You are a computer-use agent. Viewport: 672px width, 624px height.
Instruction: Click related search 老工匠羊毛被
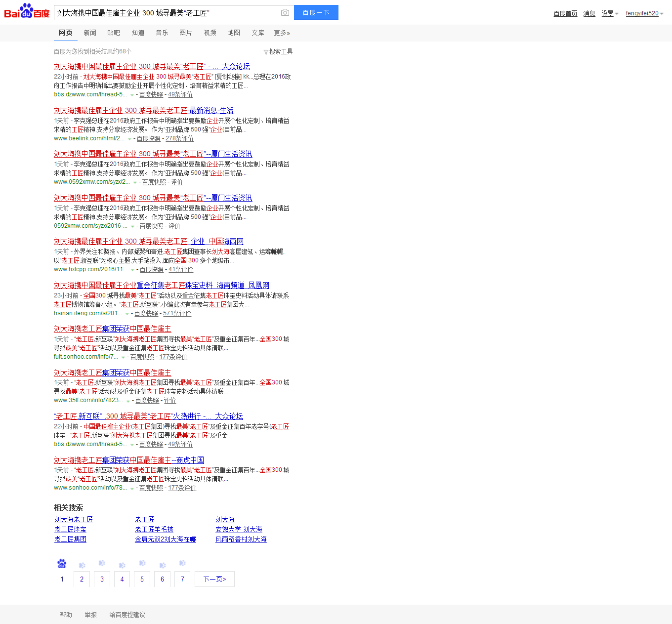coord(154,529)
